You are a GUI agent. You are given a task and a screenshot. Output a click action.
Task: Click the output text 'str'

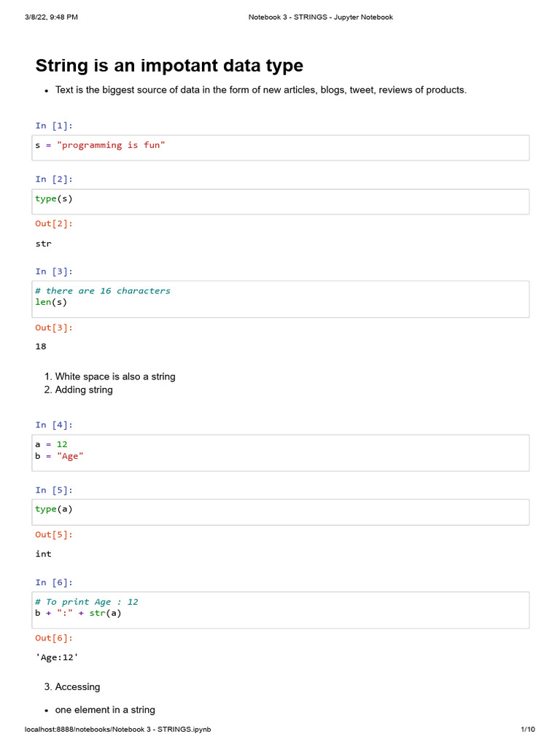[43, 244]
